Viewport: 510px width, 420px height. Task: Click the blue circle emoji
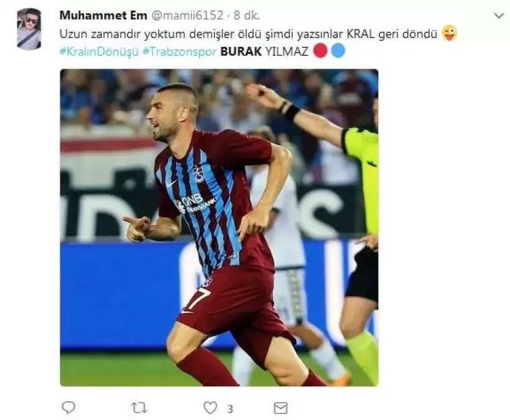click(x=338, y=51)
